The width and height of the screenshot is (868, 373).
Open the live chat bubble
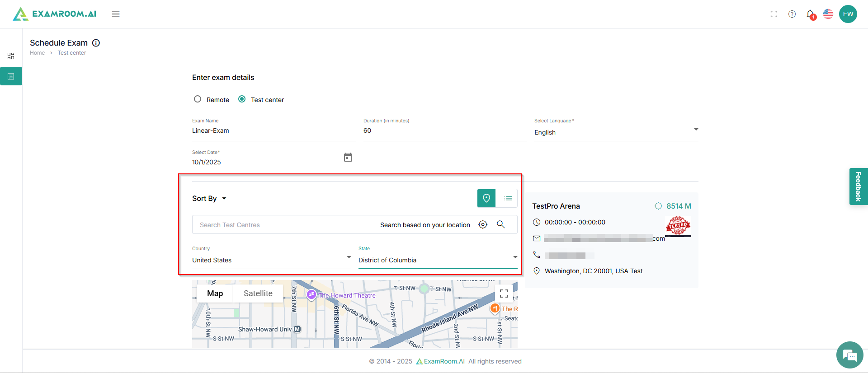[849, 355]
